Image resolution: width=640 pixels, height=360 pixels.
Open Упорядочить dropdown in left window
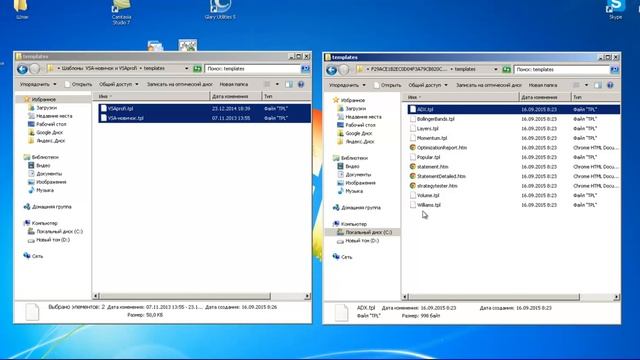[38, 84]
